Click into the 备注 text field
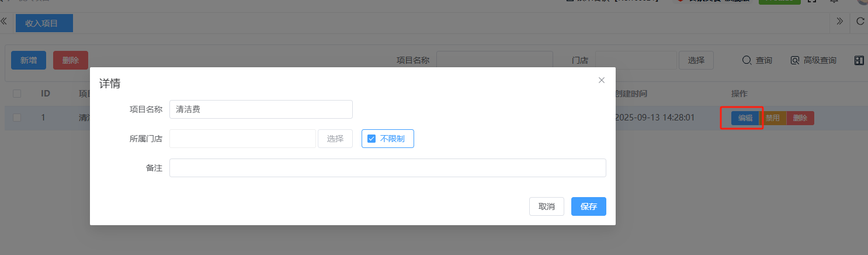Viewport: 868px width, 255px height. [387, 168]
